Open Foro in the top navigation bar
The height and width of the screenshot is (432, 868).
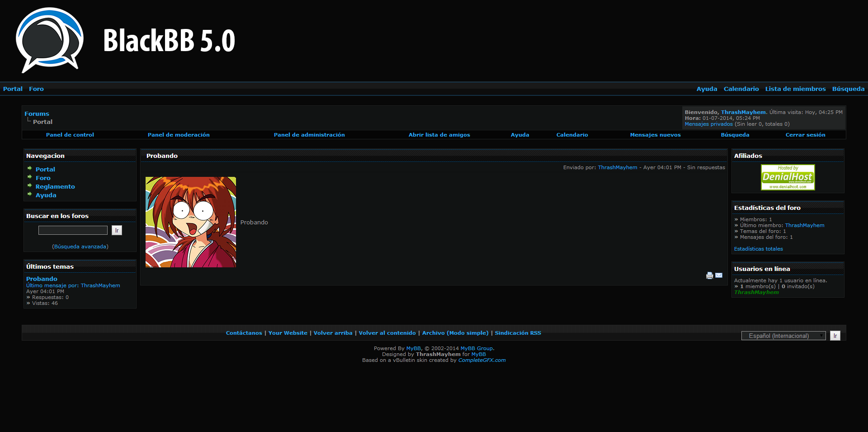[x=36, y=89]
